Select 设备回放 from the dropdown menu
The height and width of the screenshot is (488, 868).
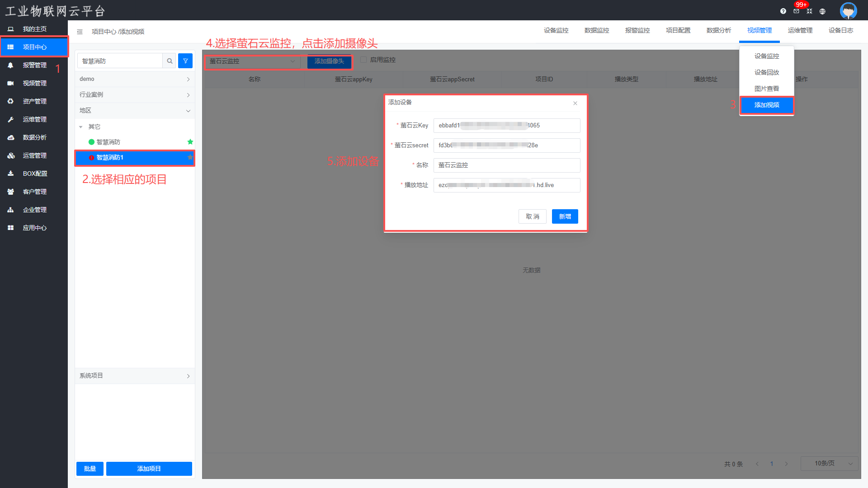pyautogui.click(x=766, y=72)
